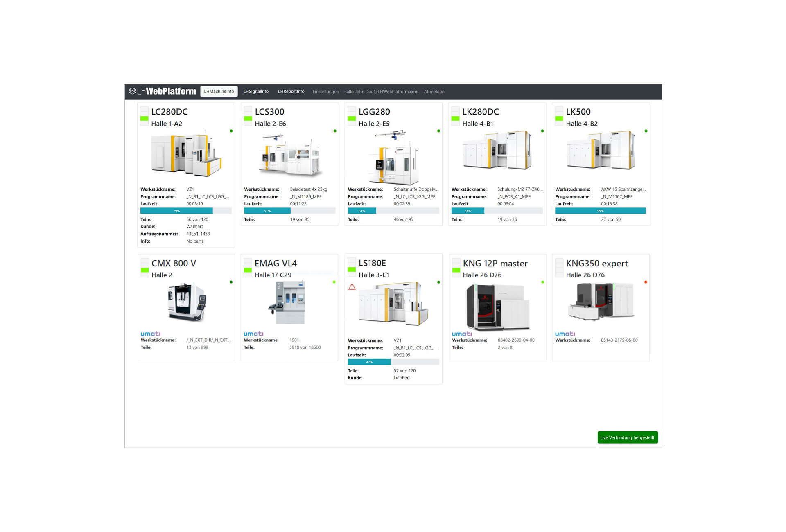Switch to the LHSignalInfo tab
Screen dimensions: 786x532
click(x=256, y=92)
